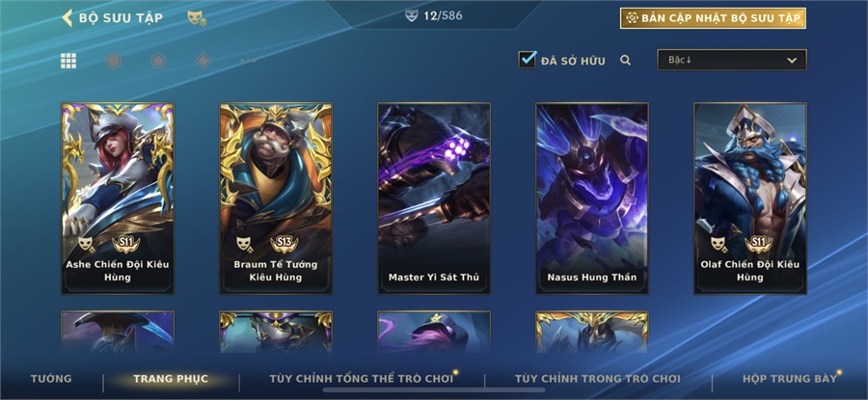Open the Tùy Chỉnh Tổng Thể Trò Chơi tab
This screenshot has height=400, width=868.
[x=362, y=379]
